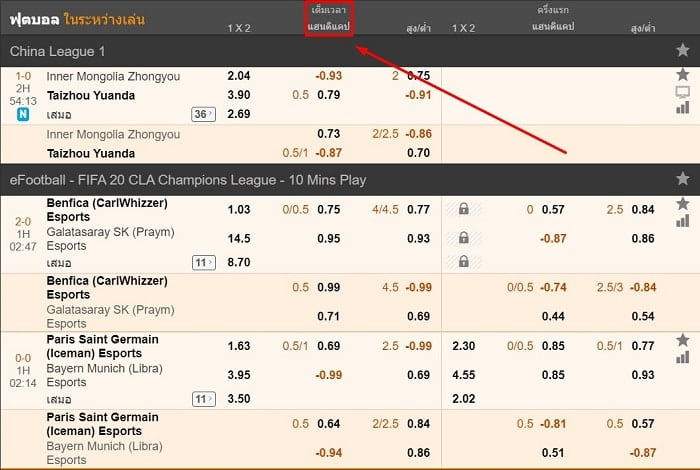Expand 36 more markets for Taizhou Yuanda match
700x470 pixels.
204,114
